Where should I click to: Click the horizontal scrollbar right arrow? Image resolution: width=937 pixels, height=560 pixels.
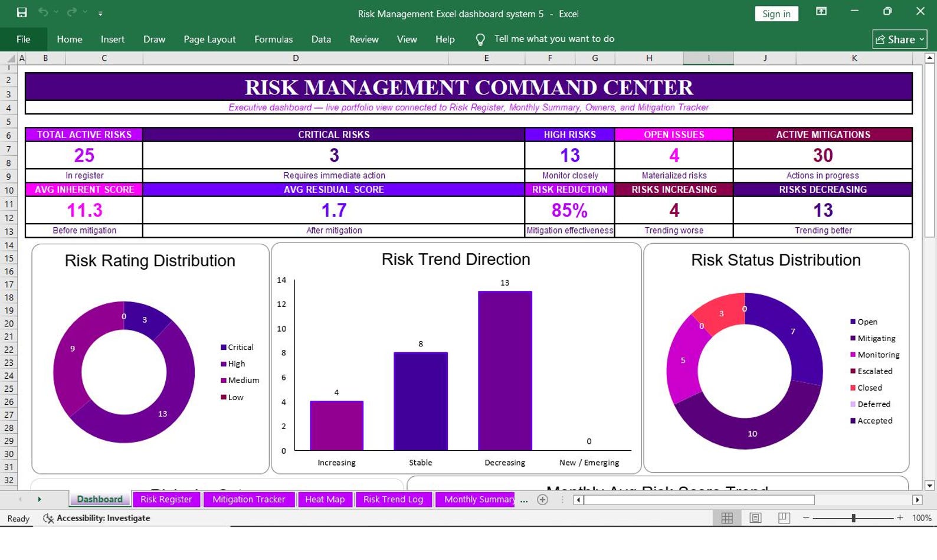tap(917, 500)
